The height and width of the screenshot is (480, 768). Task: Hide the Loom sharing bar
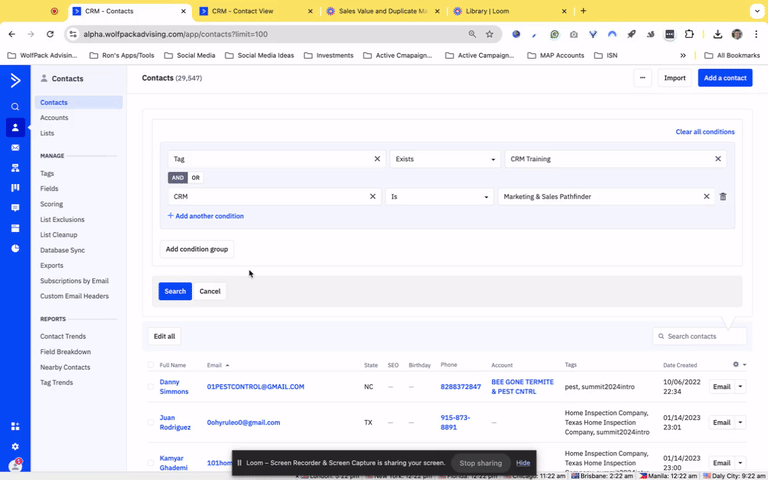(x=523, y=463)
